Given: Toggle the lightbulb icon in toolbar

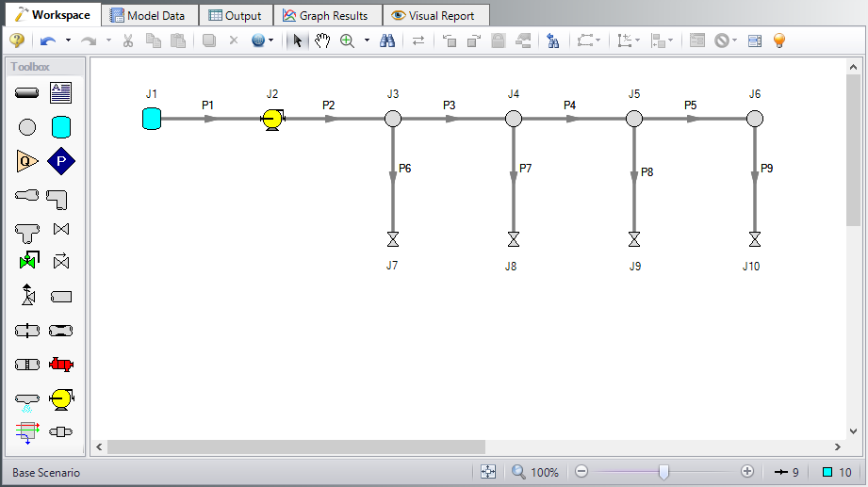Looking at the screenshot, I should click(778, 41).
